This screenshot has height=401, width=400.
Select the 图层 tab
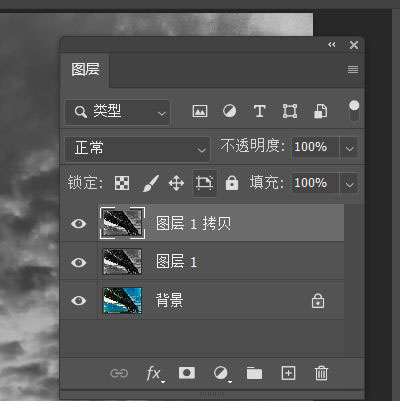(85, 70)
